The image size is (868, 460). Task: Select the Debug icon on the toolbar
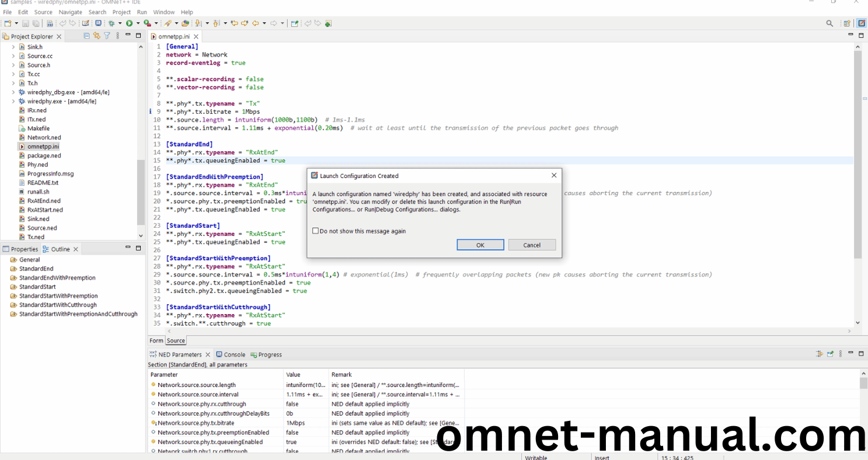pyautogui.click(x=110, y=23)
